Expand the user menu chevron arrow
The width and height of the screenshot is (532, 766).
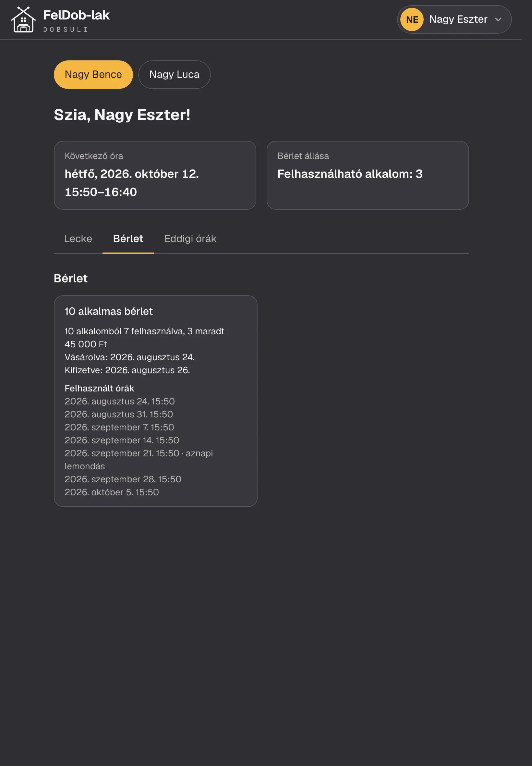(x=498, y=19)
